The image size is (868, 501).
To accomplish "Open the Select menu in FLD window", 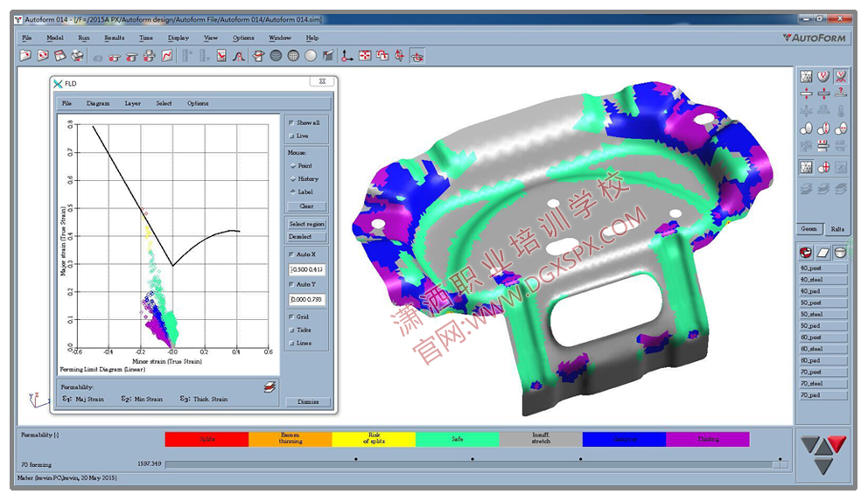I will 164,103.
